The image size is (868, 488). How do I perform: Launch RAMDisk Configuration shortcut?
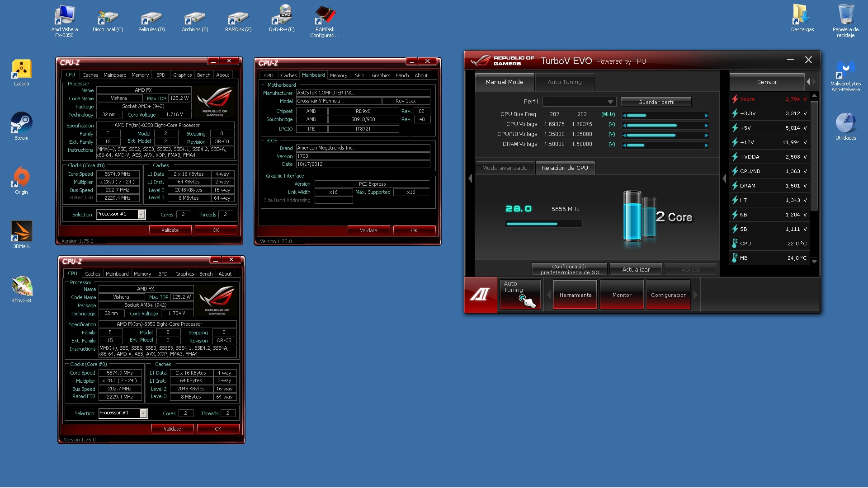pyautogui.click(x=325, y=21)
